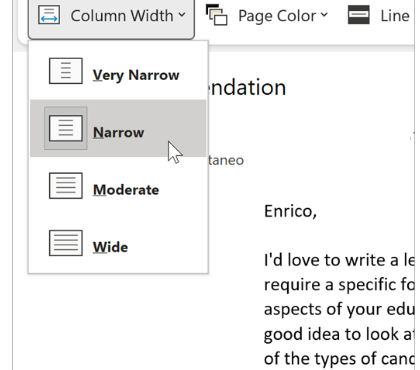
Task: Select the Very Narrow column width
Action: pos(118,71)
